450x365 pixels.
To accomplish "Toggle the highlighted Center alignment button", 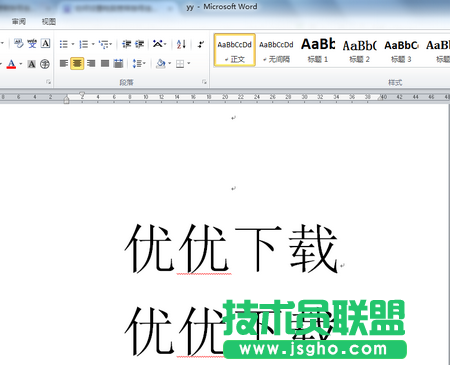I will (77, 63).
